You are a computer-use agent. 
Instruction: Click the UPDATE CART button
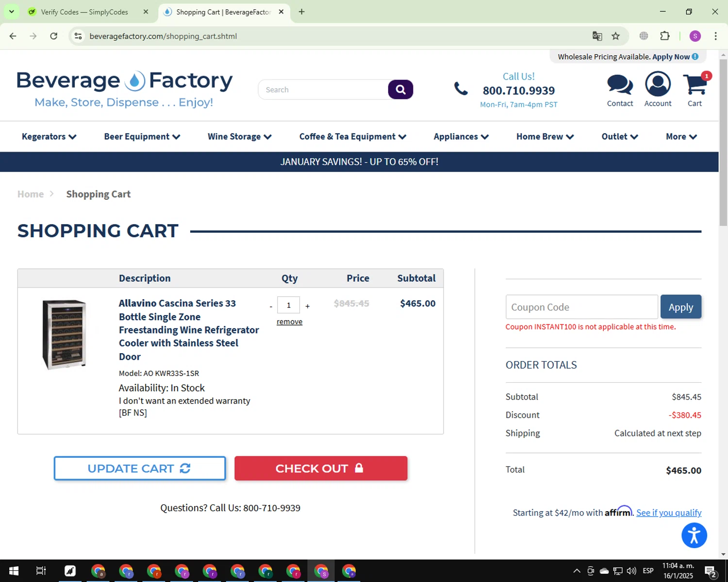coord(140,469)
